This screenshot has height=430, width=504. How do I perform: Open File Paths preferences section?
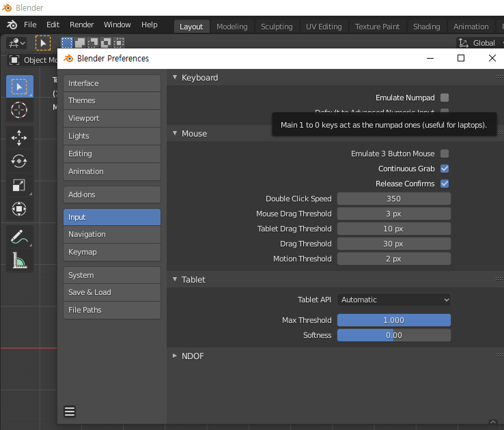pyautogui.click(x=112, y=310)
